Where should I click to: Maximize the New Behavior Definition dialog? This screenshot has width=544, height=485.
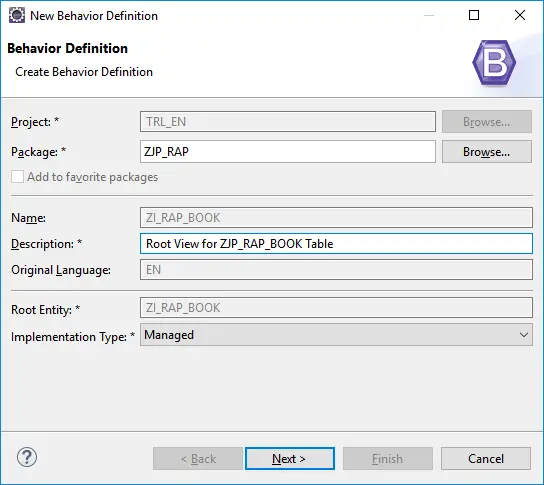coord(474,15)
